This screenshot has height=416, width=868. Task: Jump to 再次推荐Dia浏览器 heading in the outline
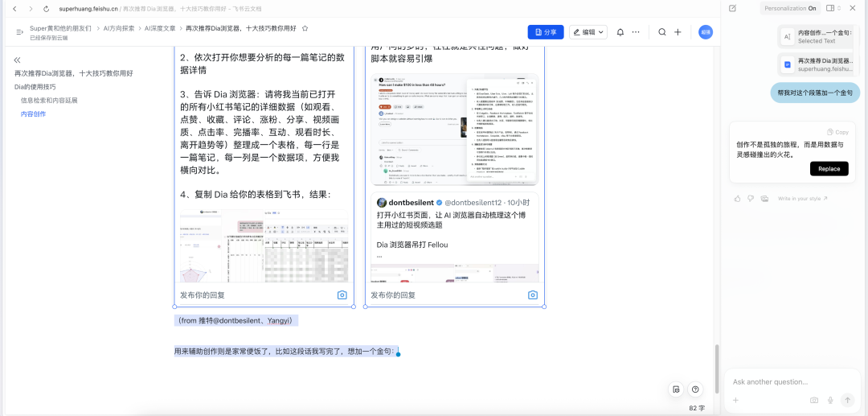click(x=74, y=73)
